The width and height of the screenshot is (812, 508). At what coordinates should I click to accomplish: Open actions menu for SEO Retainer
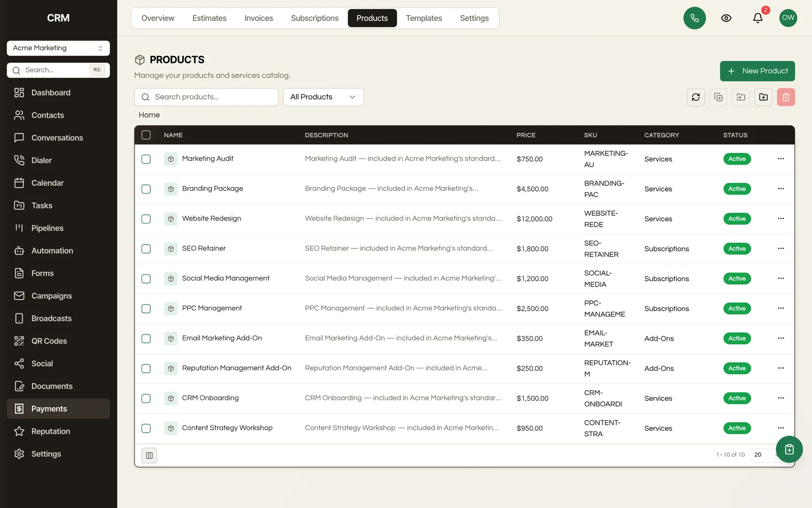coord(781,249)
